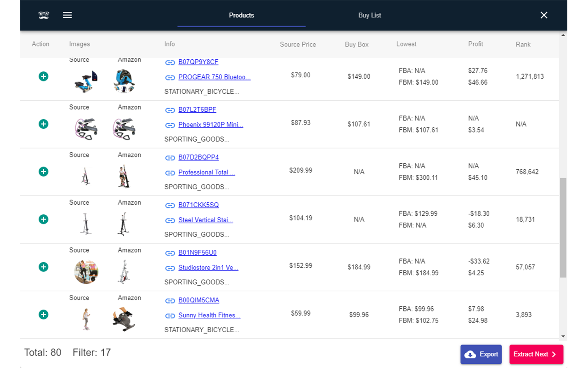Click green plus icon on Professional Total row
The height and width of the screenshot is (368, 588).
click(43, 171)
